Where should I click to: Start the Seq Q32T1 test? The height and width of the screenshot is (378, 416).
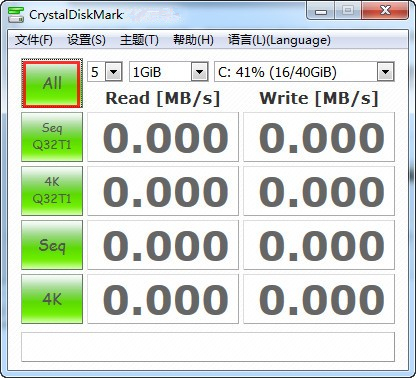click(52, 137)
